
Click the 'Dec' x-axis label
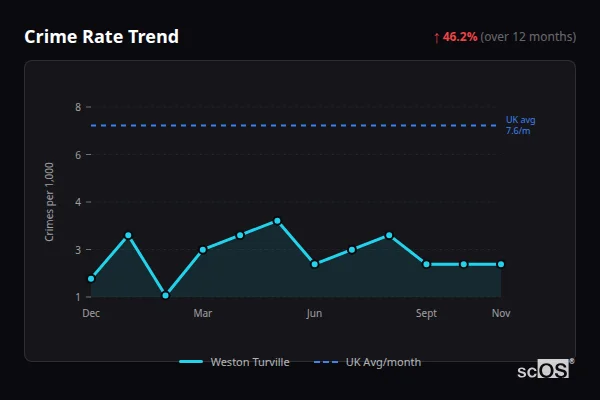(x=91, y=313)
